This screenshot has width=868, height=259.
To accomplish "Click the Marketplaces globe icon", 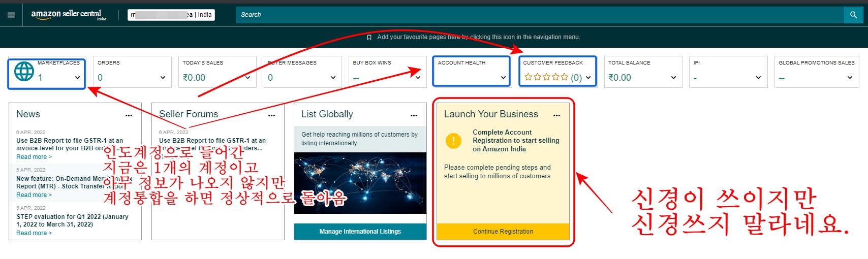I will (24, 72).
